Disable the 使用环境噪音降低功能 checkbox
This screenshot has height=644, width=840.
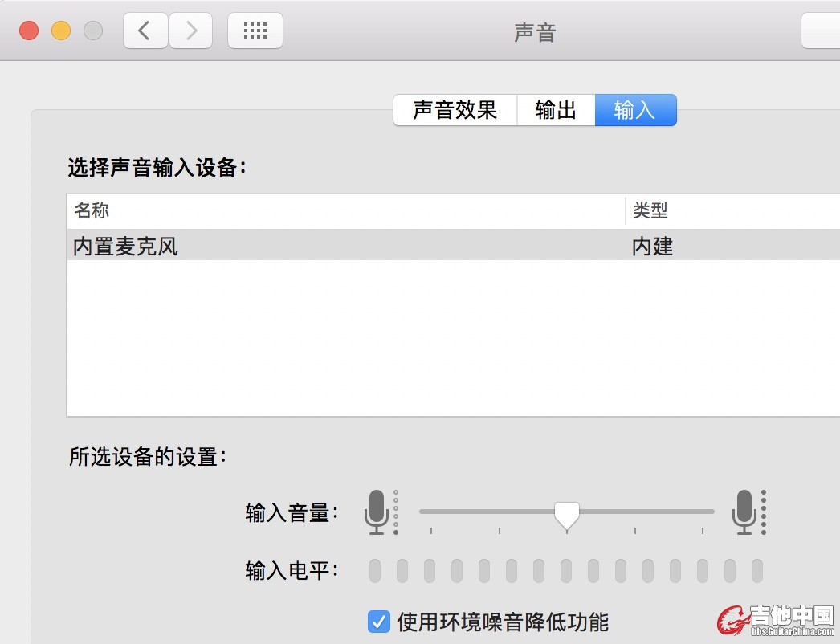pyautogui.click(x=378, y=621)
